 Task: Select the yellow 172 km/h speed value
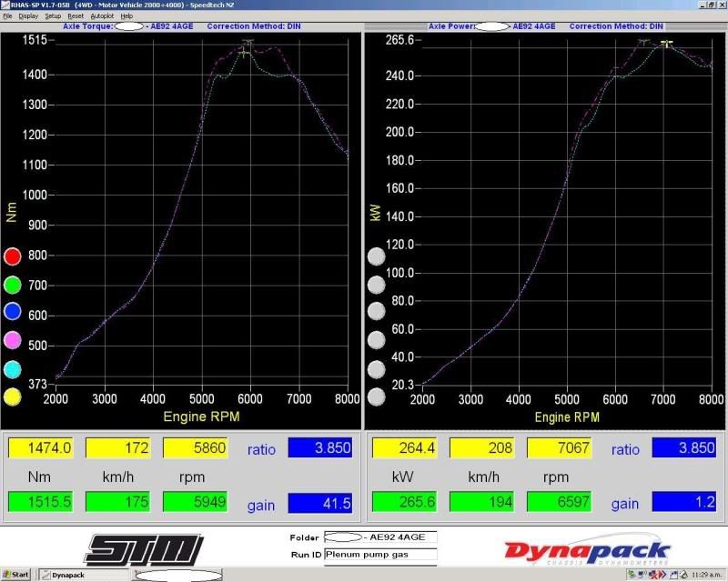click(x=118, y=448)
